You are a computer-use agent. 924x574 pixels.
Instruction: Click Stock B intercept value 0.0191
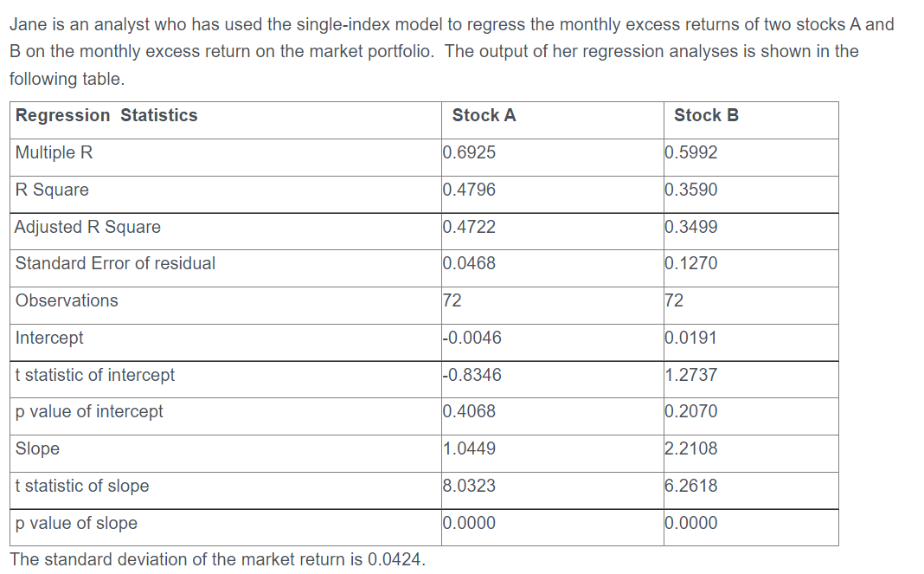coord(690,338)
